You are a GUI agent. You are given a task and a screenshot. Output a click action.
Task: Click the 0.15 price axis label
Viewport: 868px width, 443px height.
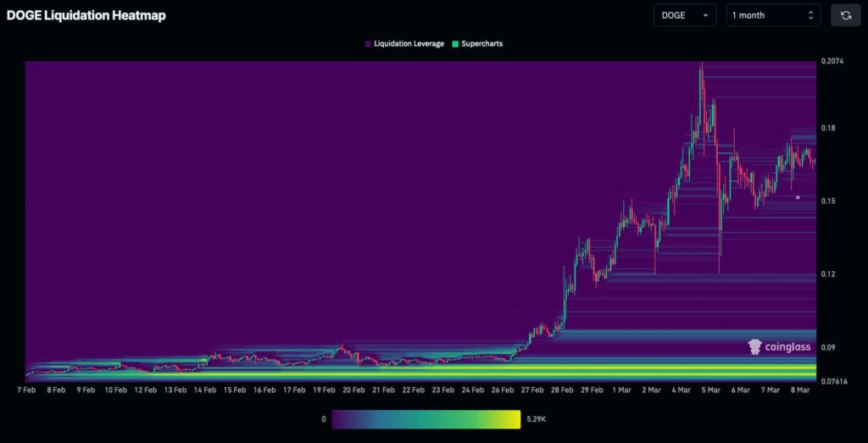(x=828, y=201)
